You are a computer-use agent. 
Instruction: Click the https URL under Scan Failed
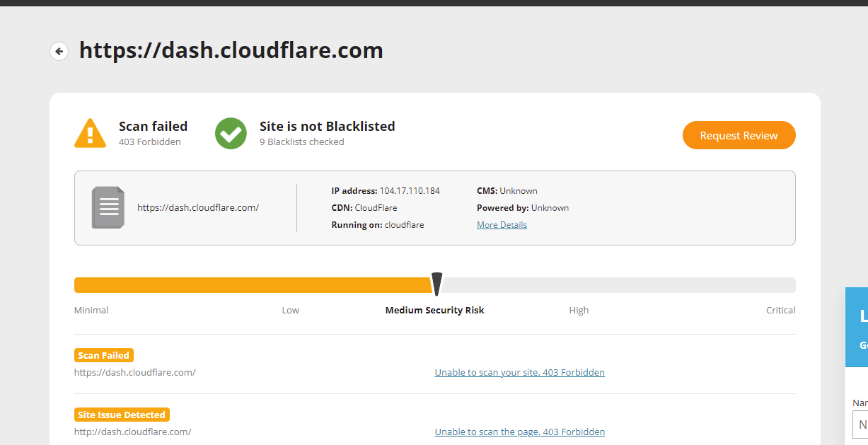[x=135, y=372]
